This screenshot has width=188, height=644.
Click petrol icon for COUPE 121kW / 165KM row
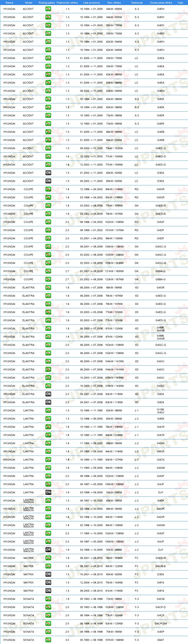coord(48,271)
